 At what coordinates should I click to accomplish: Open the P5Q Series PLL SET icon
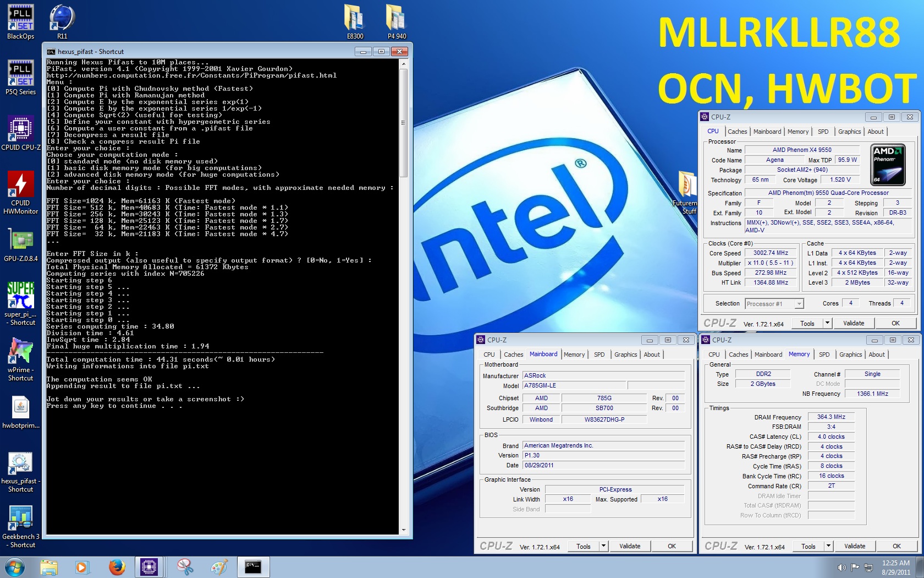tap(20, 78)
